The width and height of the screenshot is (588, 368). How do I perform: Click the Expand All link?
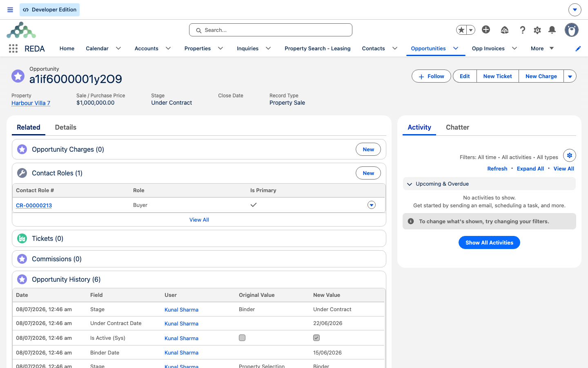point(530,168)
